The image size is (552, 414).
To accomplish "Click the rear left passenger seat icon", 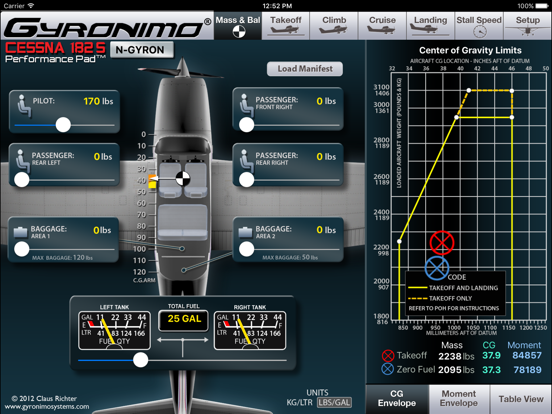I will pos(23,160).
